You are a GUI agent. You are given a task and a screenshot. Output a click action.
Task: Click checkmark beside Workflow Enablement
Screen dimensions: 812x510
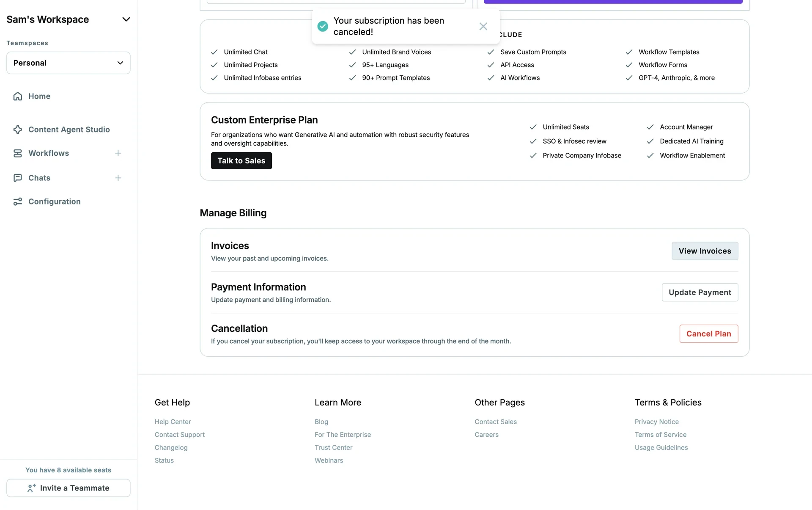tap(650, 156)
